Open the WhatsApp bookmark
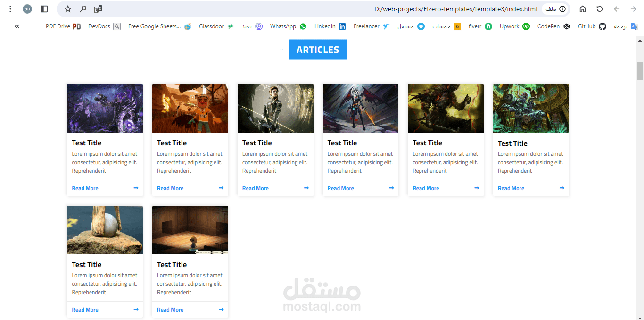The width and height of the screenshot is (644, 320). [288, 26]
